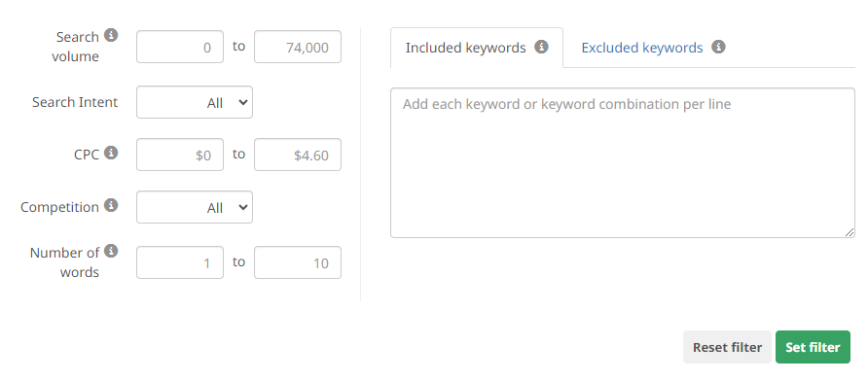The image size is (868, 381).
Task: Click the info icon on Excluded keywords tab
Action: point(718,47)
